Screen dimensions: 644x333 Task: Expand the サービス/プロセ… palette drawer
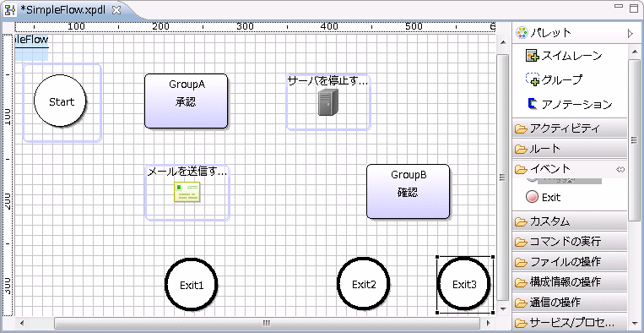click(570, 322)
